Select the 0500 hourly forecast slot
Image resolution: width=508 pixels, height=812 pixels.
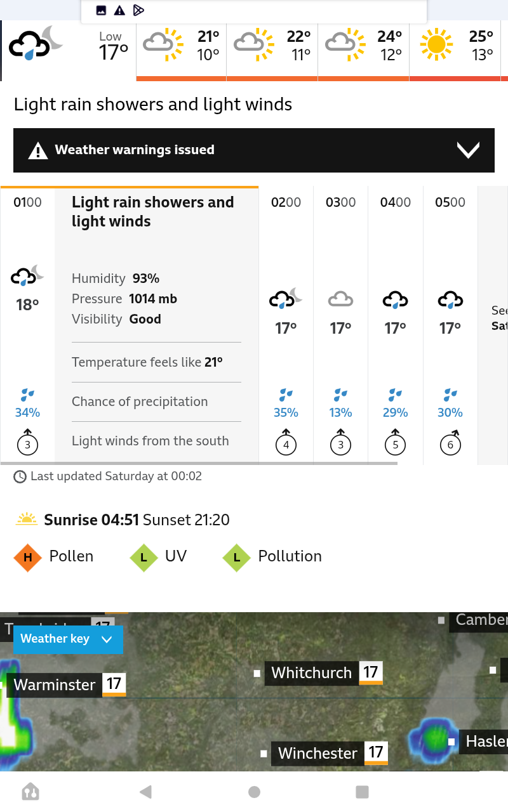[x=450, y=324]
